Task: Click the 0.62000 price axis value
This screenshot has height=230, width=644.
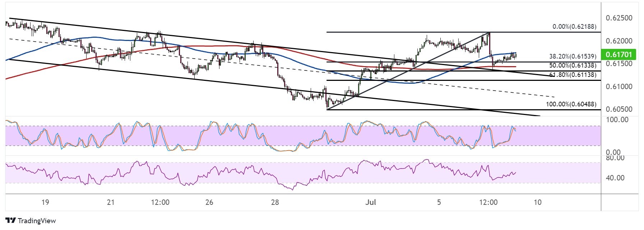Action: coord(619,41)
